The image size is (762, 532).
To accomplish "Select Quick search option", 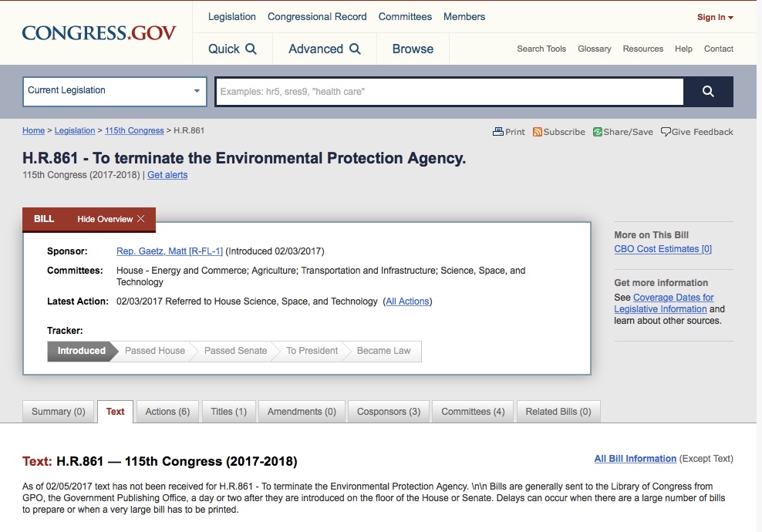I will (x=232, y=49).
